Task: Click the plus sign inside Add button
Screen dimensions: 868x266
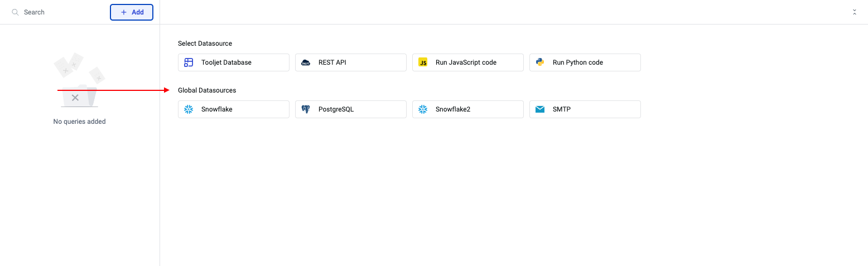Action: point(124,12)
